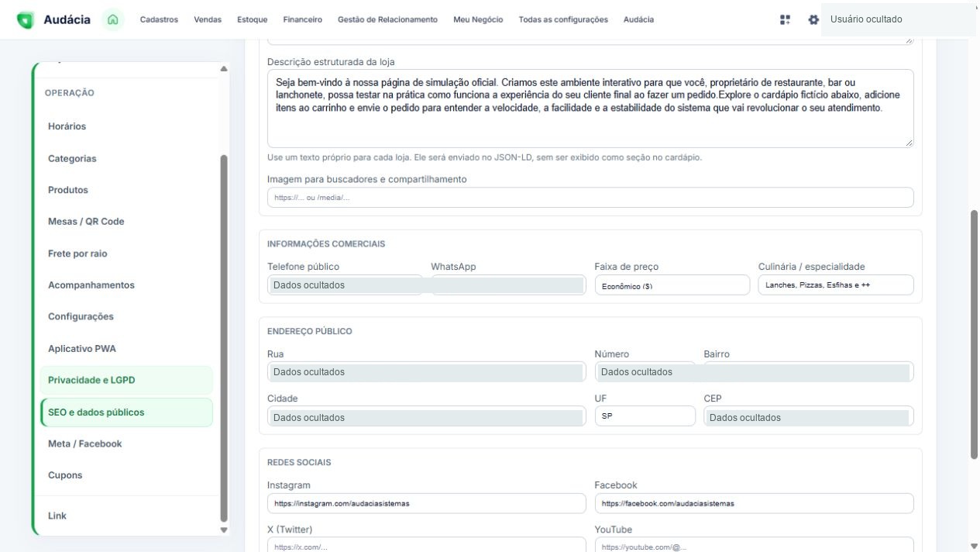Open the apps grid icon in the header

(x=785, y=19)
